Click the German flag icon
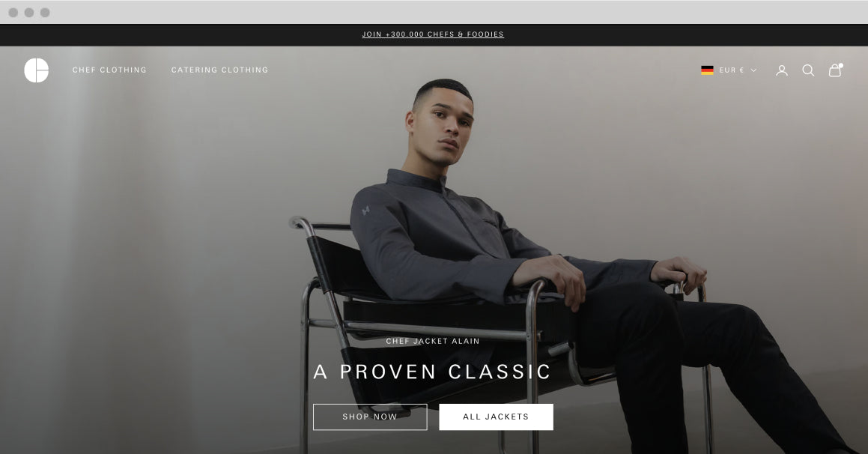Image resolution: width=868 pixels, height=454 pixels. pyautogui.click(x=707, y=70)
